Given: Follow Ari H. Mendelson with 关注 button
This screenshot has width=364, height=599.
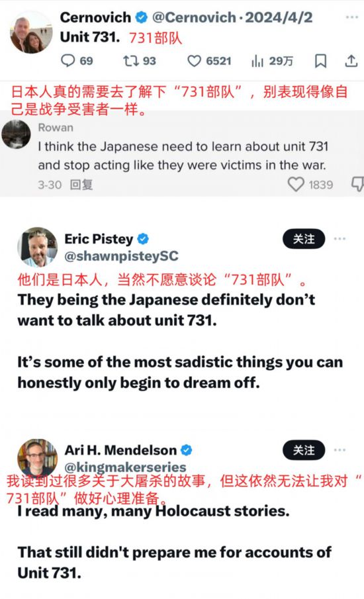Looking at the screenshot, I should point(304,450).
